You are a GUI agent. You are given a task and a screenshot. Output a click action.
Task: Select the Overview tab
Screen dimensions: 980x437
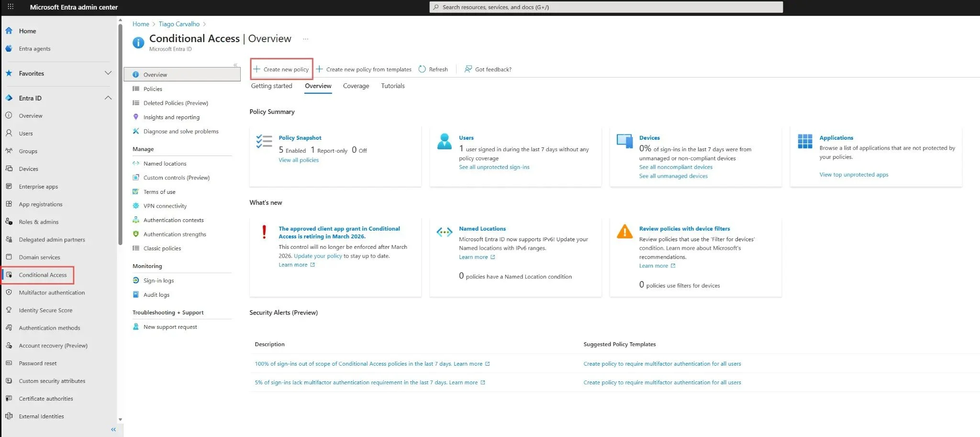tap(318, 86)
